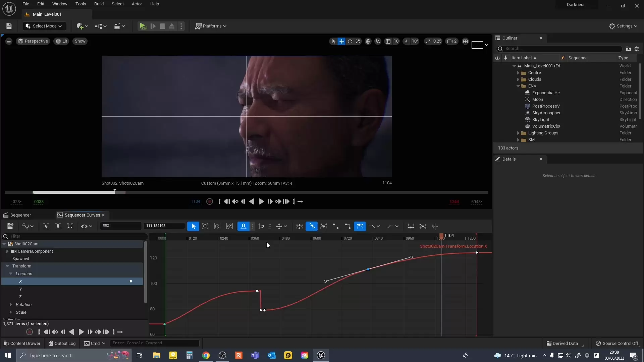The width and height of the screenshot is (644, 362).
Task: Click the Output Log button
Action: point(62,343)
